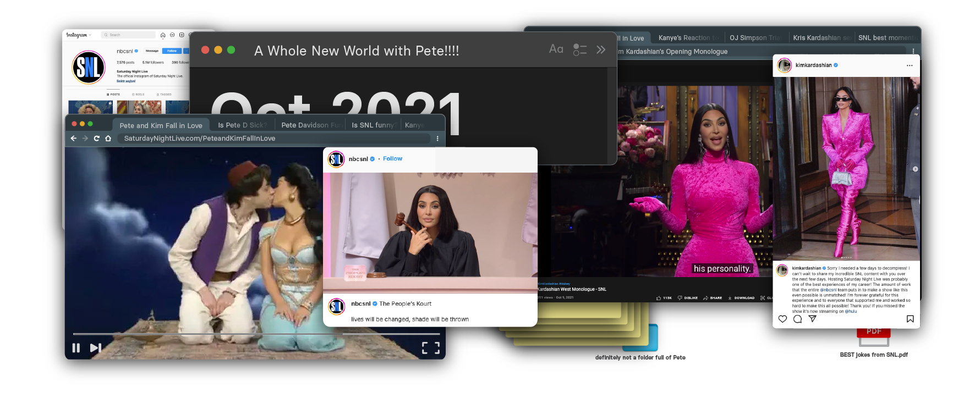980x398 pixels.
Task: Like the monologue video showing 113K
Action: point(664,298)
